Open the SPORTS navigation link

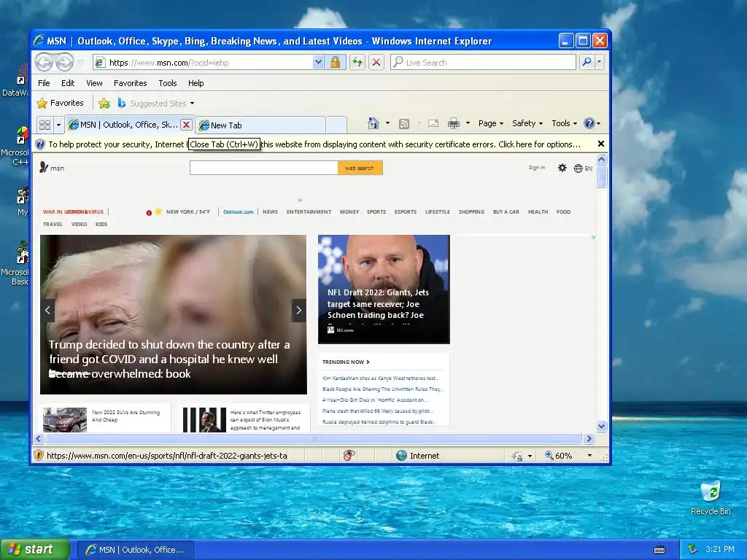click(x=376, y=212)
